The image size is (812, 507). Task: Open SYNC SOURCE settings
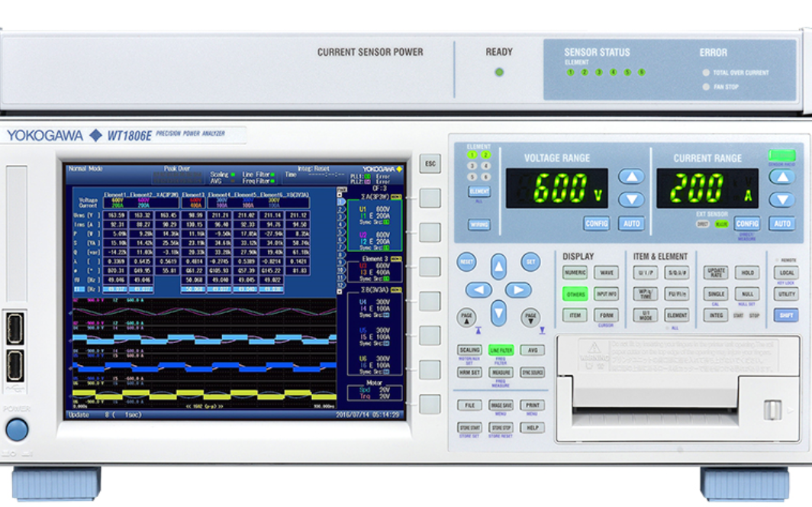coord(534,370)
